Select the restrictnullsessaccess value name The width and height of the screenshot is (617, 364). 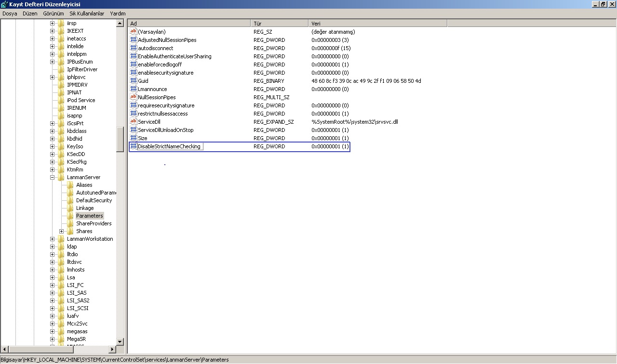click(x=163, y=114)
